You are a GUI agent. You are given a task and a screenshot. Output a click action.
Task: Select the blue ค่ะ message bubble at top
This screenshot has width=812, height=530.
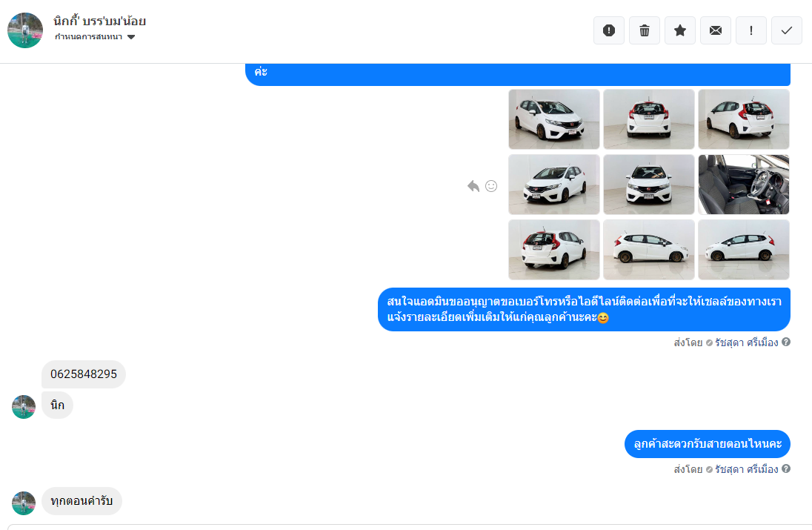point(518,74)
